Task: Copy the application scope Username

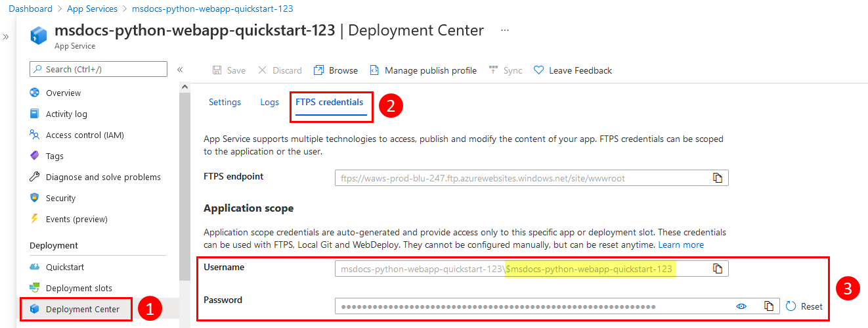Action: pyautogui.click(x=718, y=269)
